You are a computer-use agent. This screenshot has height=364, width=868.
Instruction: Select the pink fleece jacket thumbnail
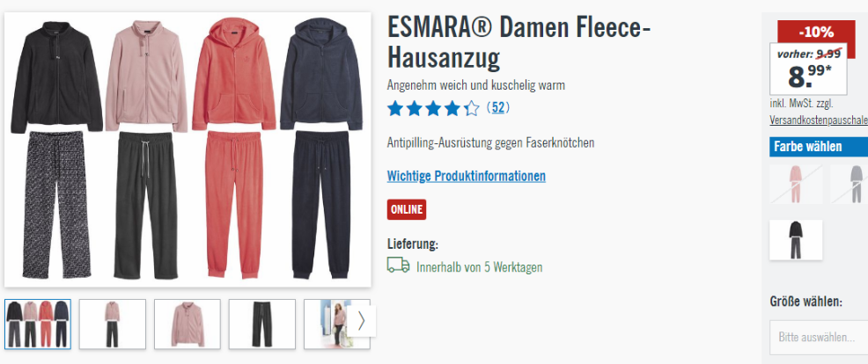pyautogui.click(x=188, y=324)
